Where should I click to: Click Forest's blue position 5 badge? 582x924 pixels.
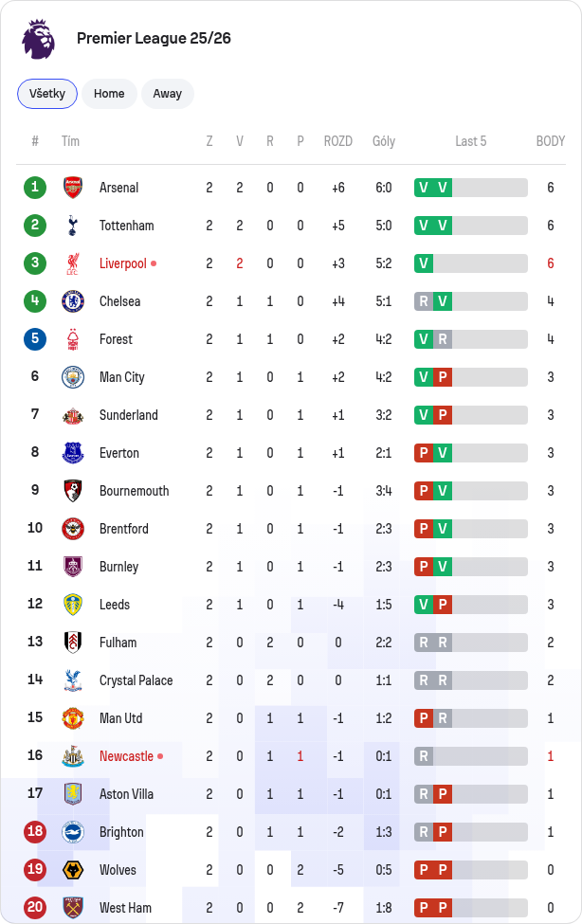35,339
